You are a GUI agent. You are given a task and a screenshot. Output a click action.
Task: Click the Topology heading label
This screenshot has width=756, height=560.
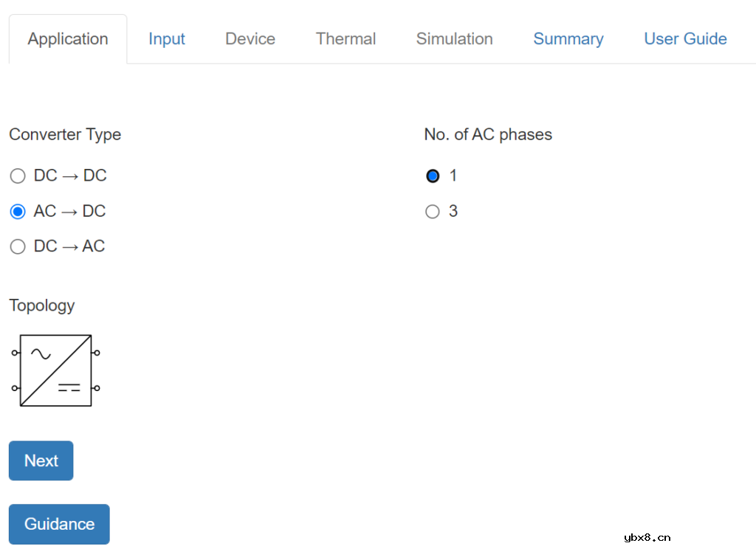tap(42, 305)
